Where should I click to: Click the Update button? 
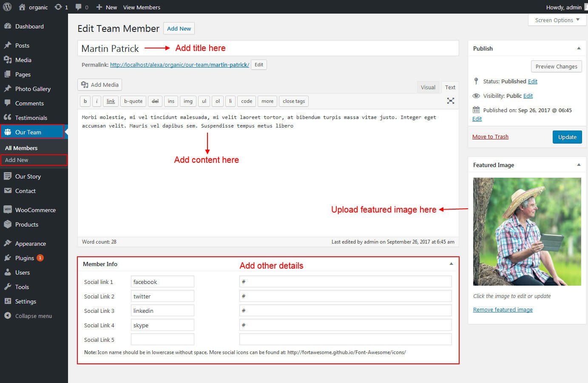[x=567, y=137]
